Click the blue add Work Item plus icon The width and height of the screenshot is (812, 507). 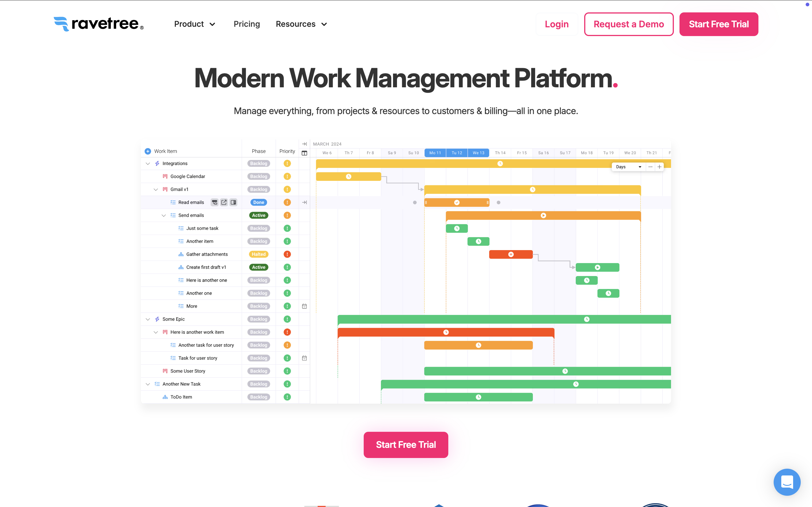pyautogui.click(x=148, y=151)
